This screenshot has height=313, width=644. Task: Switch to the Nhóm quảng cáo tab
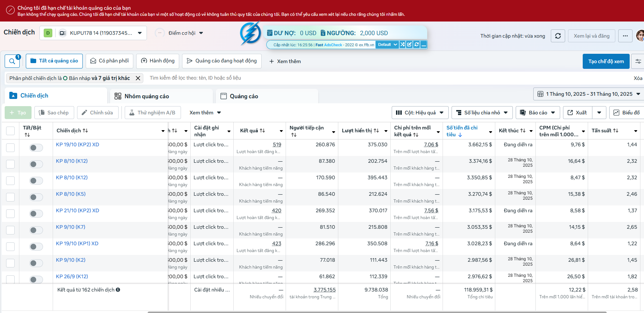[162, 96]
